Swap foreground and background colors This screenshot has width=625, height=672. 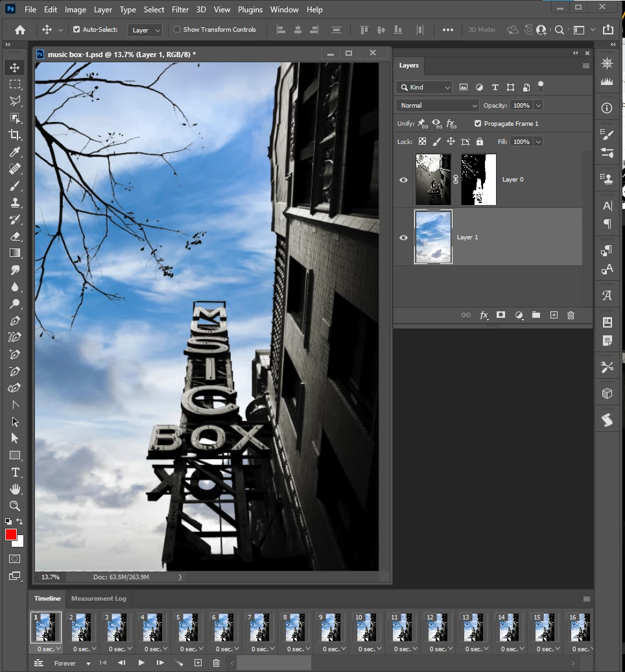[19, 521]
